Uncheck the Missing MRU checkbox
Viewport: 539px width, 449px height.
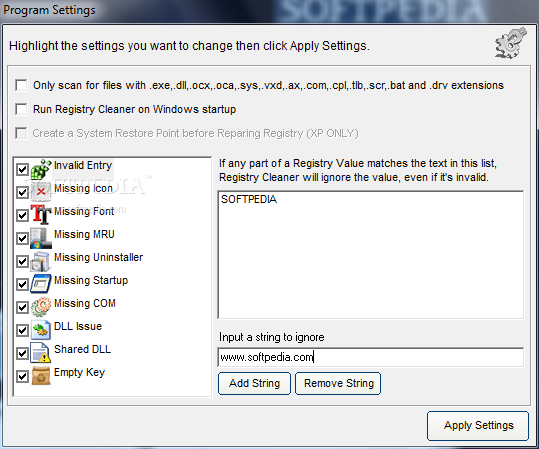[x=22, y=238]
